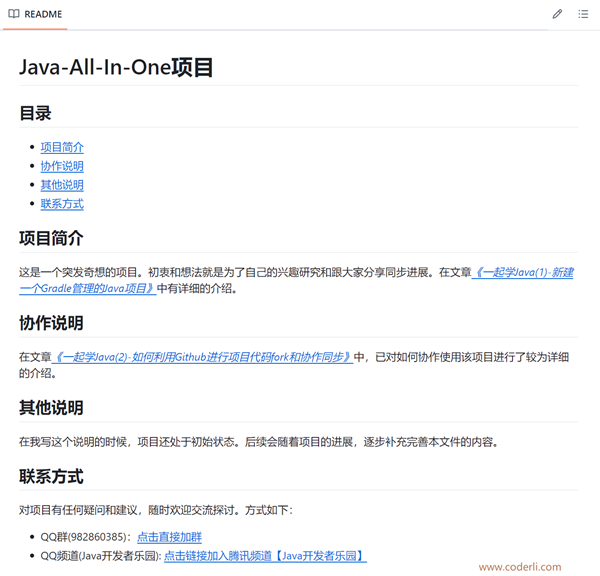The height and width of the screenshot is (576, 600).
Task: Click the large 协作说明 section heading
Action: pyautogui.click(x=51, y=323)
